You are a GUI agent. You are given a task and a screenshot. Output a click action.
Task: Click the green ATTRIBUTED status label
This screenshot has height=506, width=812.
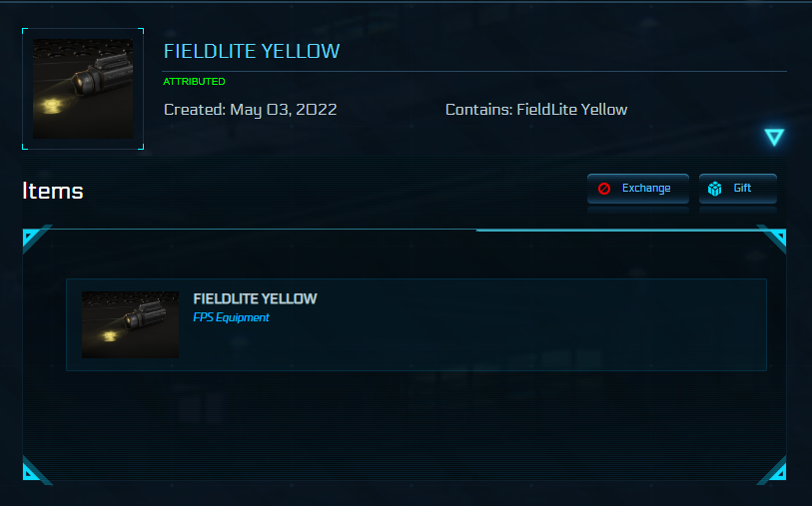pos(194,82)
